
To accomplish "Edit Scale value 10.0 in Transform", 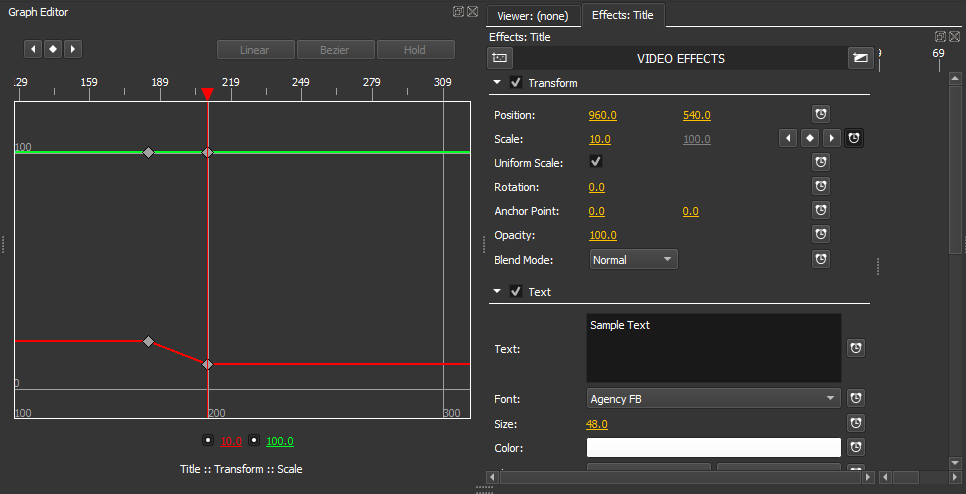I will pos(599,139).
